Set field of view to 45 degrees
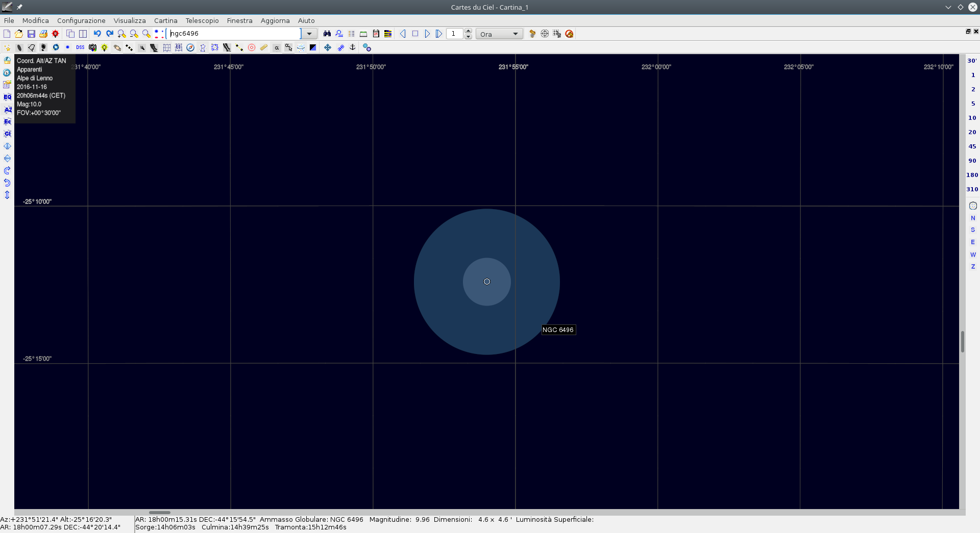 (x=972, y=146)
